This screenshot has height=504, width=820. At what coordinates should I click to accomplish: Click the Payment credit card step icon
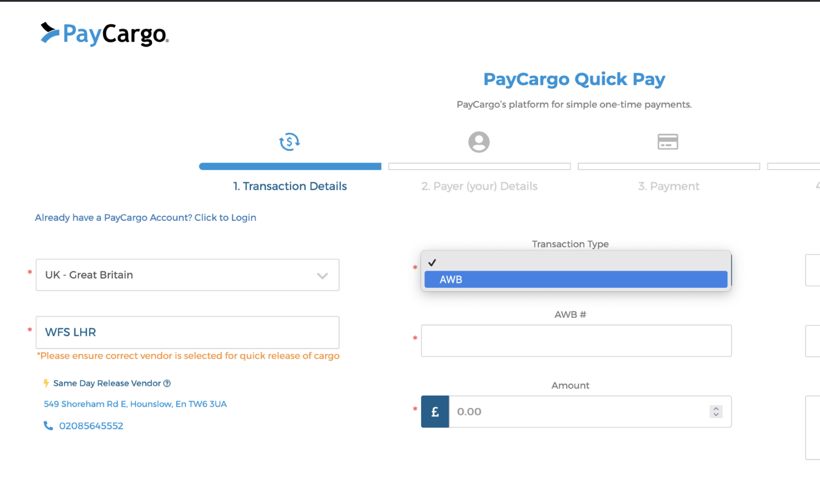[x=668, y=141]
